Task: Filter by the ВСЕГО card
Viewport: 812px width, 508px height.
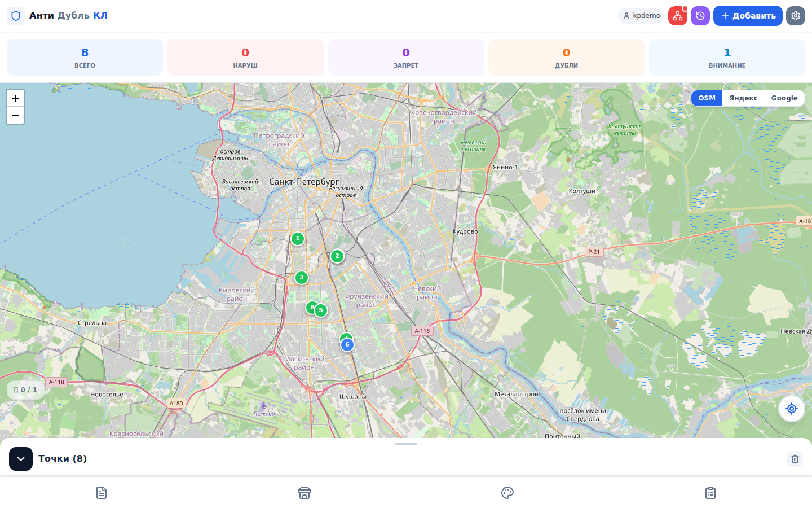Action: [x=85, y=57]
